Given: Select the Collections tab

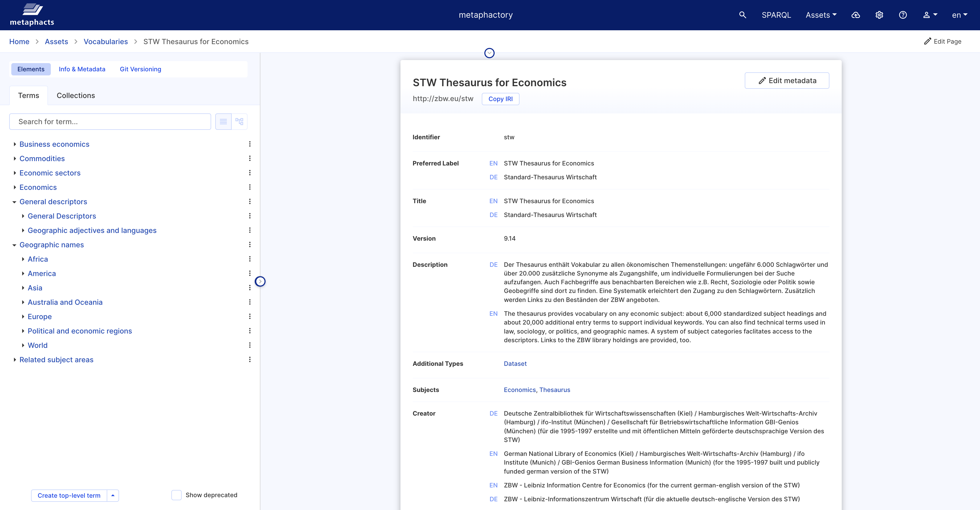Looking at the screenshot, I should point(76,95).
